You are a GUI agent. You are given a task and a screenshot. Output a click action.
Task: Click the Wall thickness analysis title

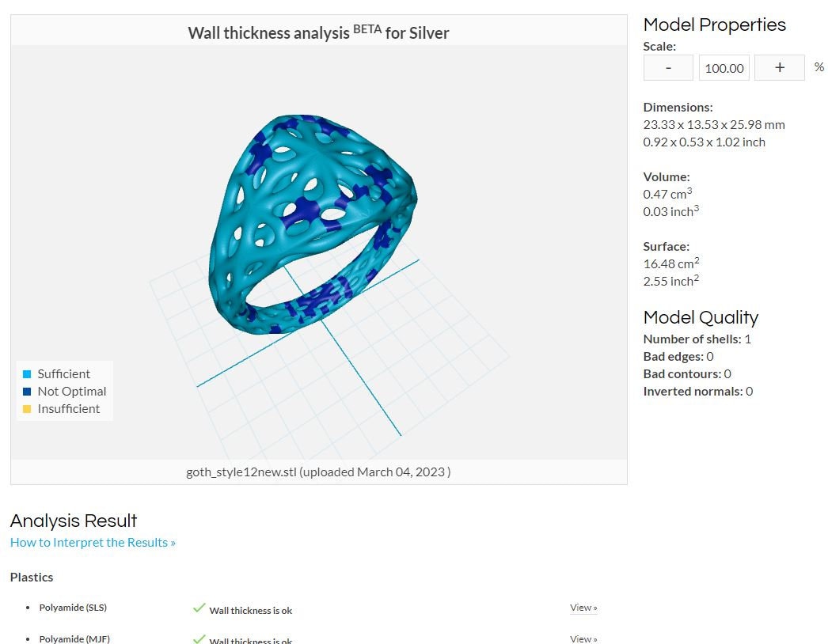[318, 32]
